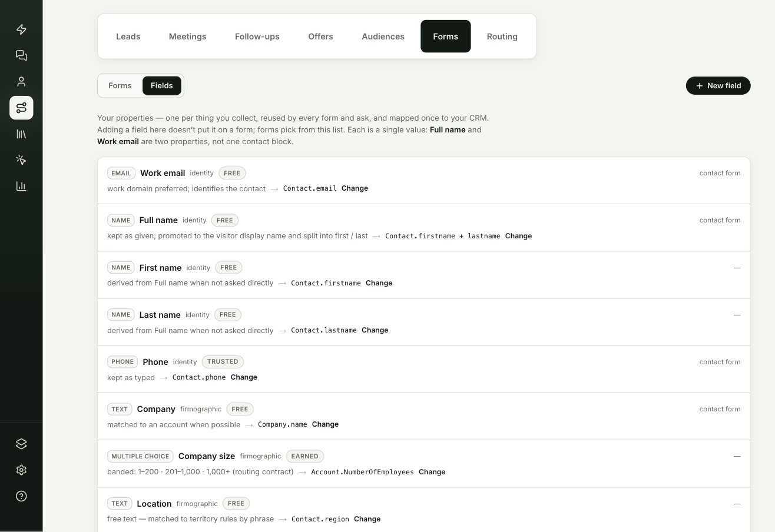Select the Fields sub-tab toggle
The image size is (775, 532).
(x=161, y=86)
